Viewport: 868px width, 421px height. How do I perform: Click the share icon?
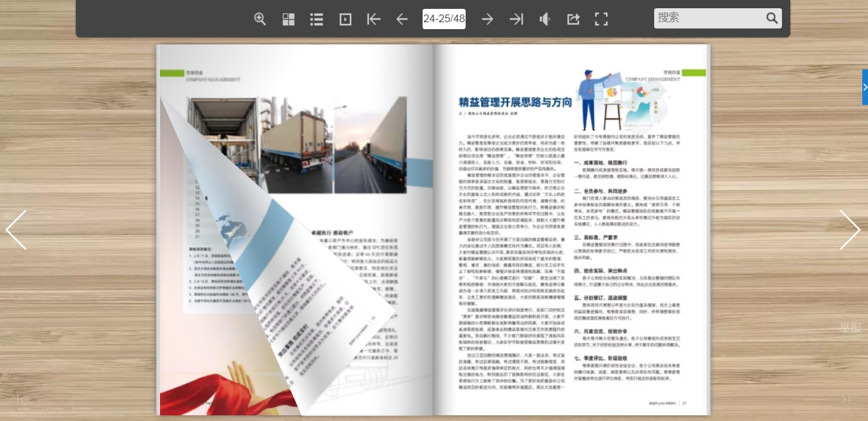[x=573, y=19]
